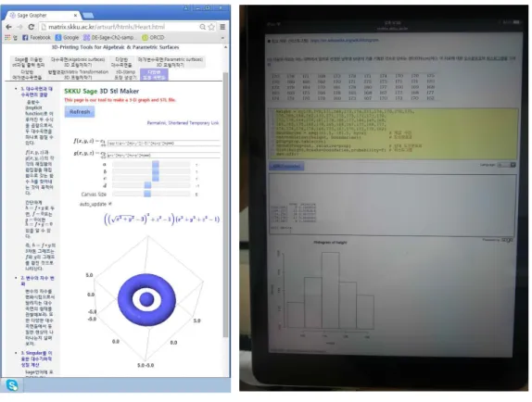This screenshot has width=532, height=402.
Task: Click the page title 3D-Printing Tools for Algebraic & Parametric Surfaces
Action: point(115,47)
